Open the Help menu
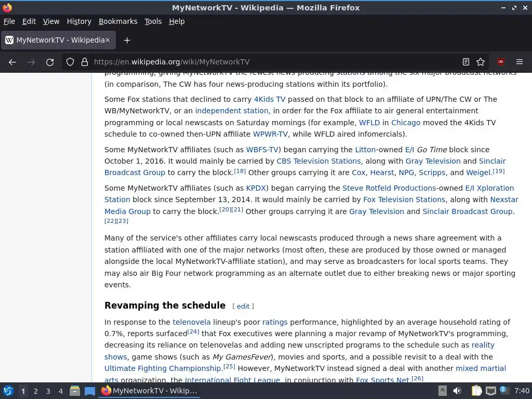This screenshot has height=399, width=532. [x=177, y=21]
